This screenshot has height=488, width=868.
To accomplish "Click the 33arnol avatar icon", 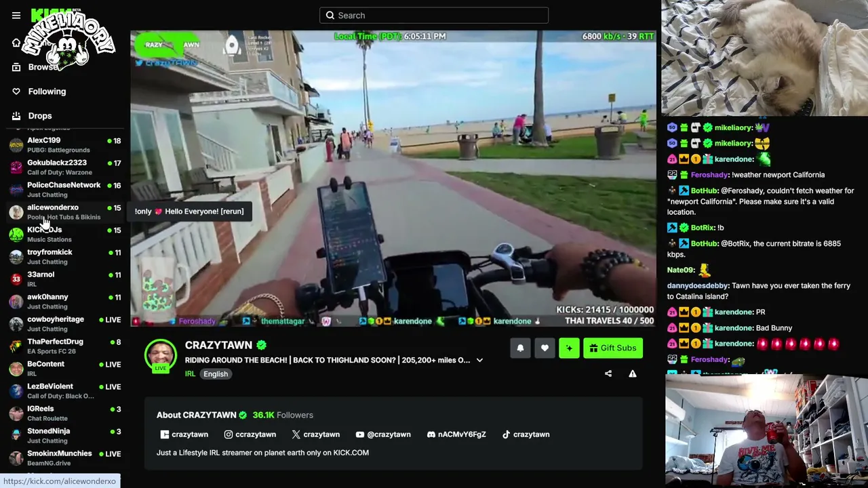I will coord(16,279).
